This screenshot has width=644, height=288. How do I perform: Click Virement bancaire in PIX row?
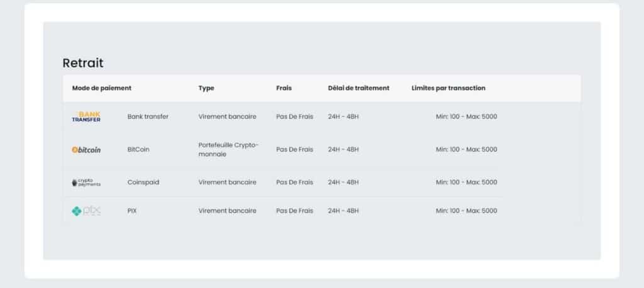tap(227, 211)
